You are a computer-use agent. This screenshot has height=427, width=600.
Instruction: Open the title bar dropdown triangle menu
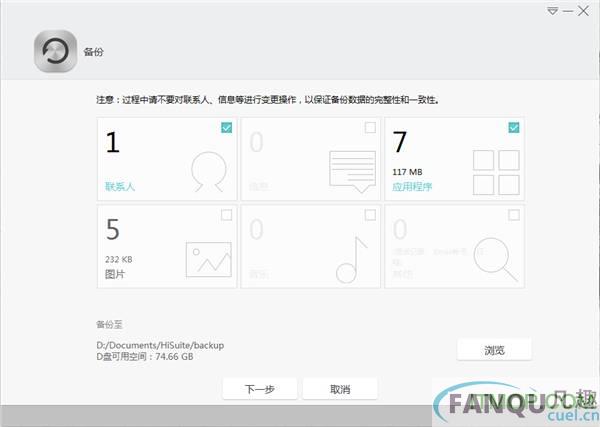tap(552, 11)
